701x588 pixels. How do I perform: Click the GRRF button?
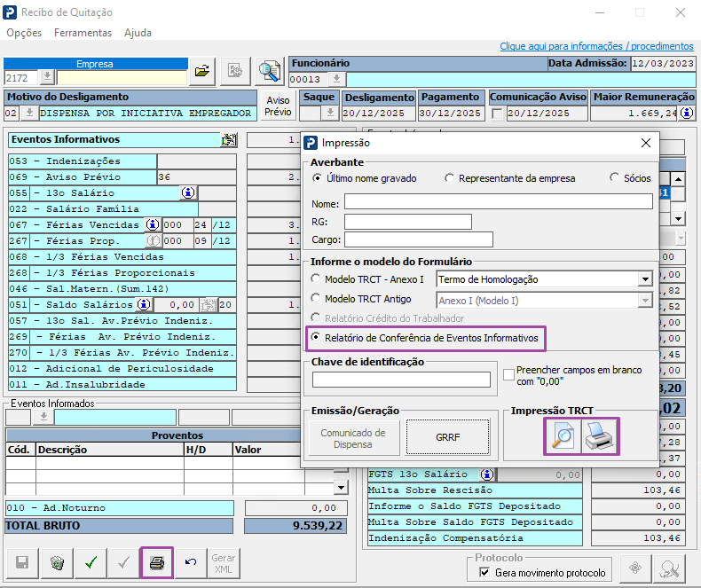[447, 437]
